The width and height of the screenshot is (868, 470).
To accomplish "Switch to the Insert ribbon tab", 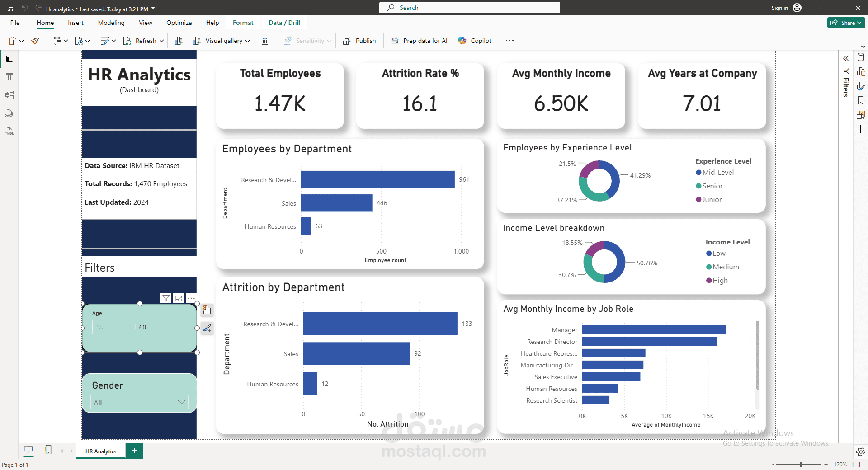I will (x=75, y=23).
